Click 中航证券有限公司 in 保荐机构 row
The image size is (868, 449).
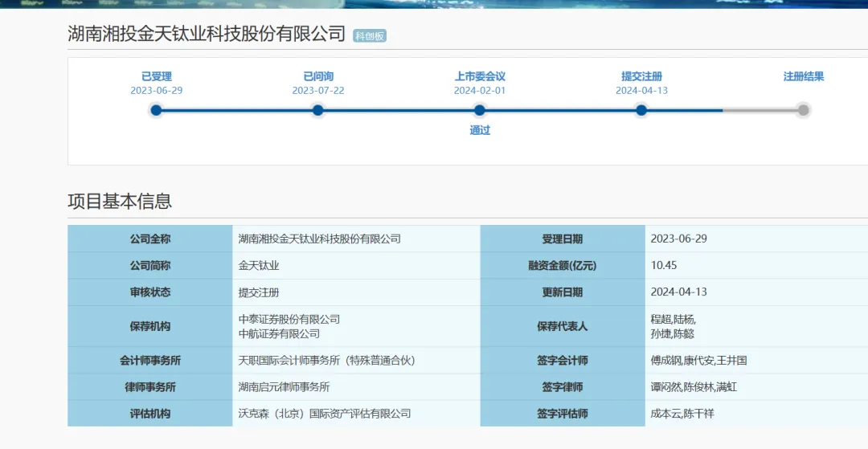(x=279, y=333)
